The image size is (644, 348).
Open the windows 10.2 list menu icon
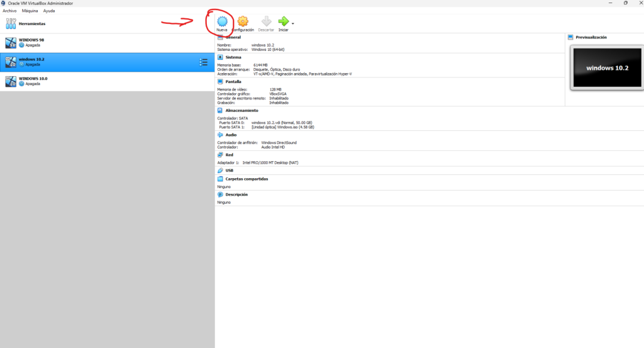pos(203,62)
